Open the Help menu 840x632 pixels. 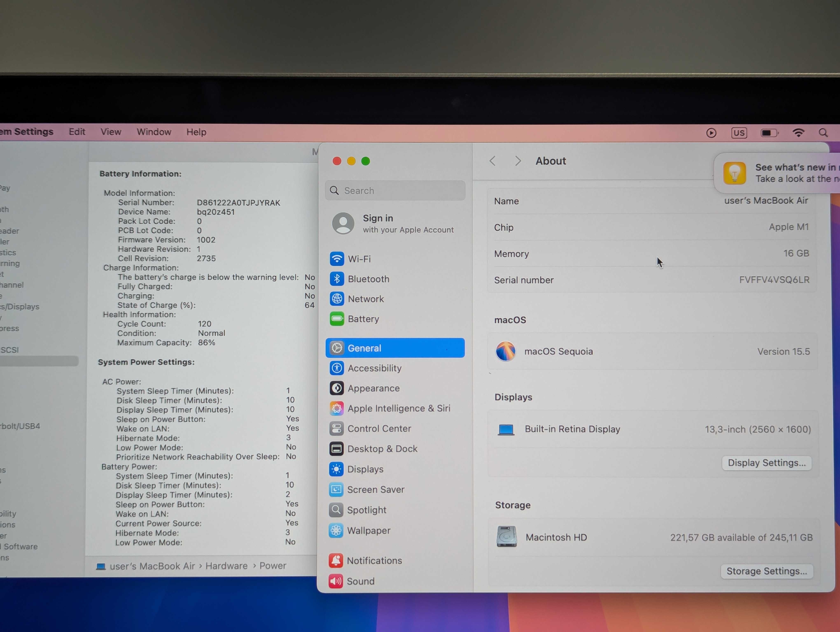click(x=196, y=132)
